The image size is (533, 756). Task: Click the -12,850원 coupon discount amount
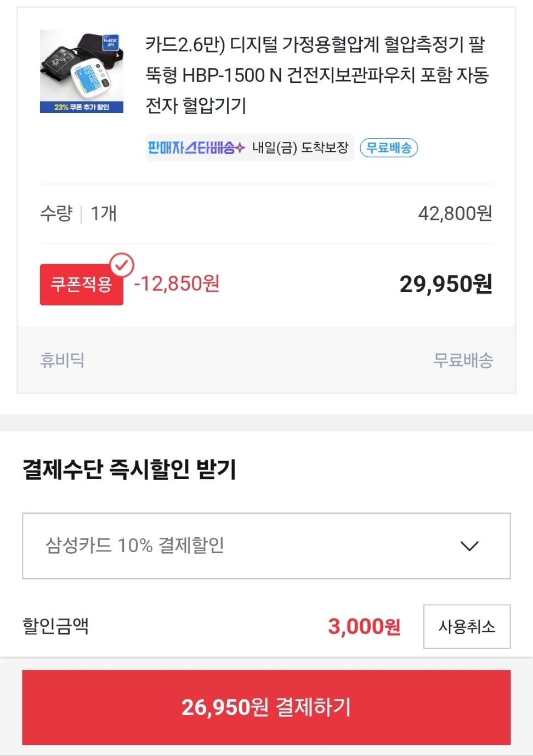177,284
